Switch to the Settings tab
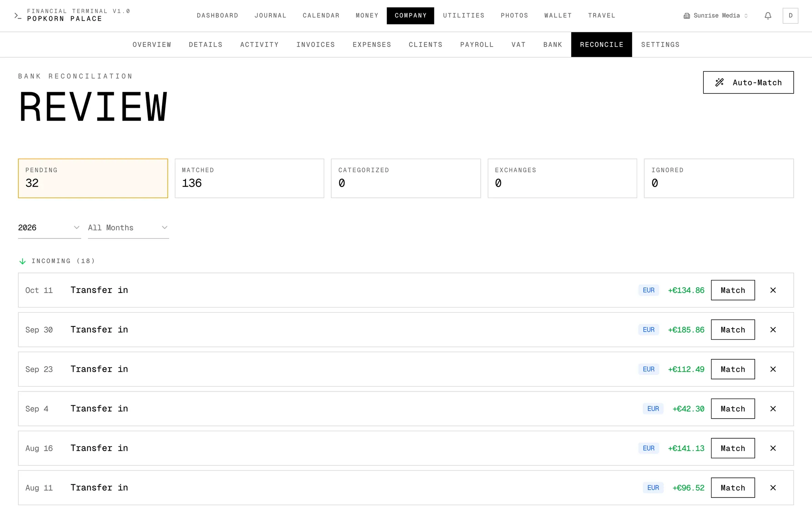The width and height of the screenshot is (812, 508). (x=660, y=45)
